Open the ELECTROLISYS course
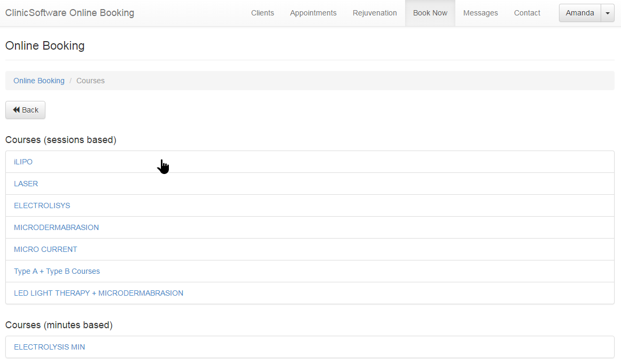 pos(42,205)
